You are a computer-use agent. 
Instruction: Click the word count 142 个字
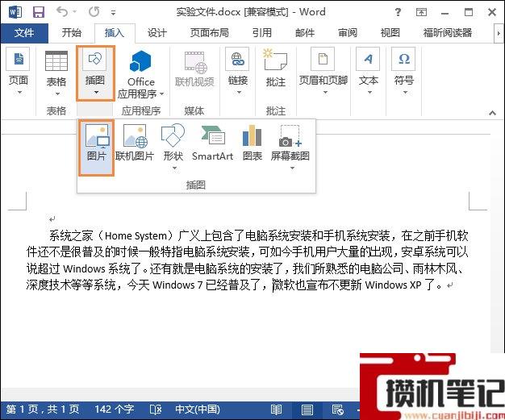point(114,410)
